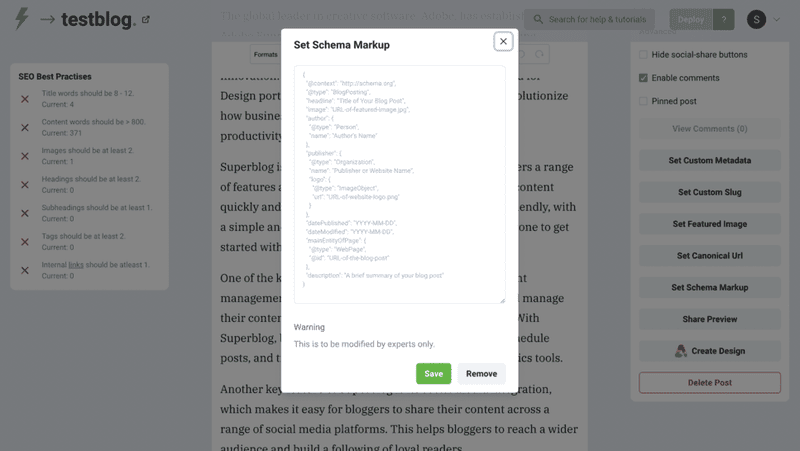This screenshot has height=451, width=800.
Task: Check the Pinned post checkbox
Action: point(643,101)
